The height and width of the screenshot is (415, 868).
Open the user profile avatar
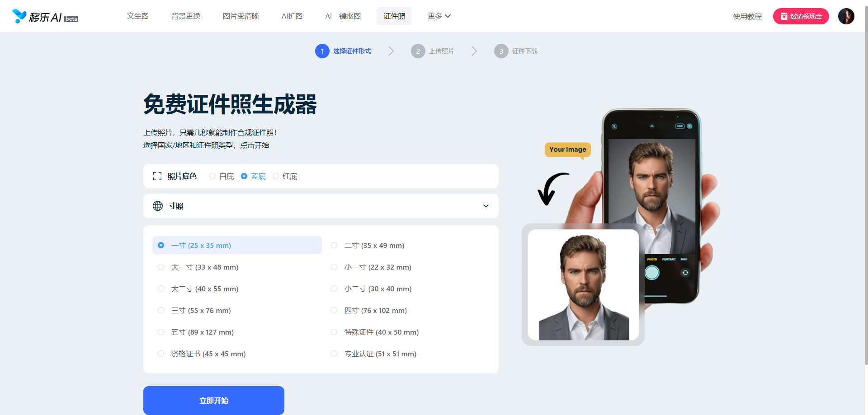[846, 16]
